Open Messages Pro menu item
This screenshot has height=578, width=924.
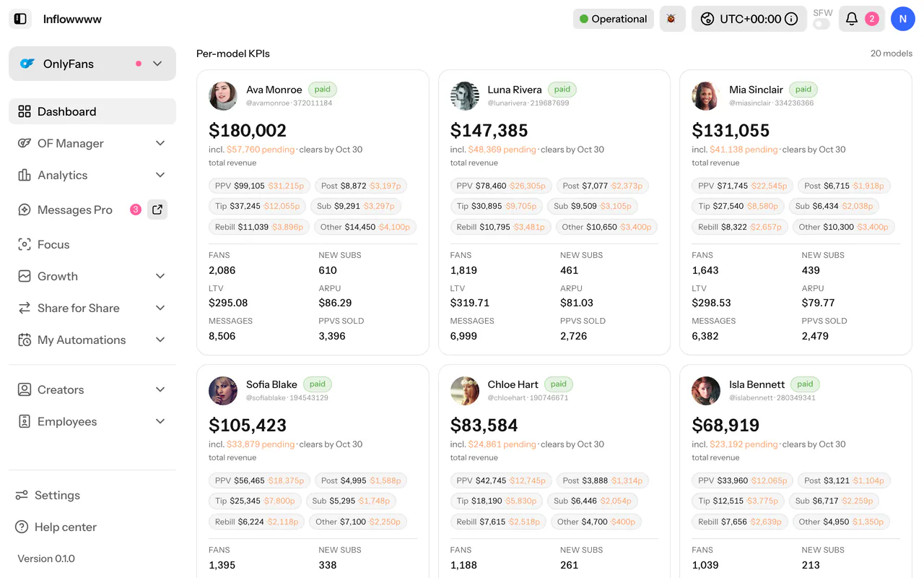(75, 210)
